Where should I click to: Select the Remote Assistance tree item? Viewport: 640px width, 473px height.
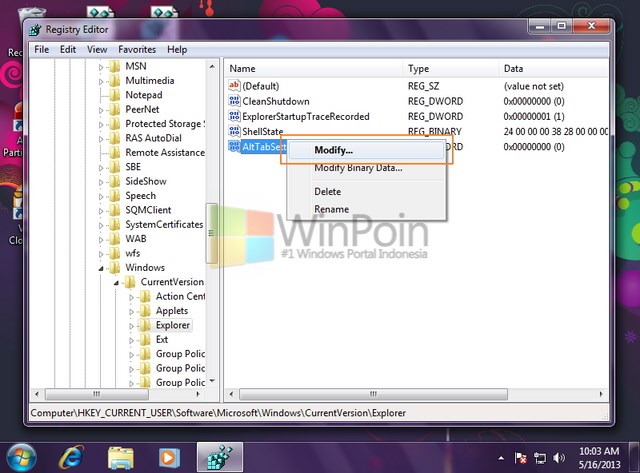coord(165,152)
